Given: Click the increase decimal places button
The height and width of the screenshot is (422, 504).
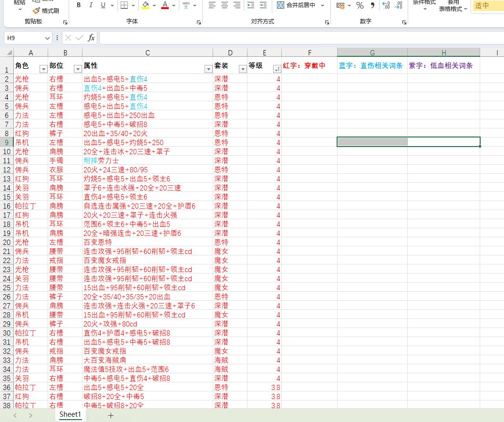Looking at the screenshot, I should pos(386,5).
